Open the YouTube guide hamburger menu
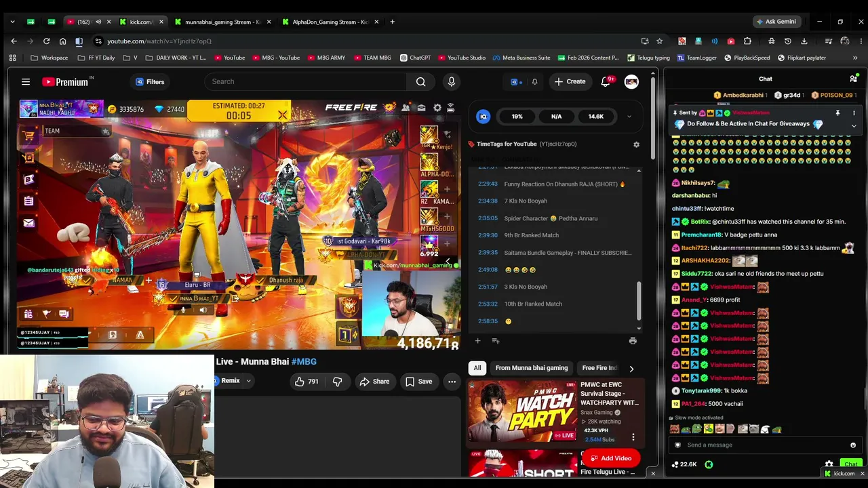 click(26, 82)
